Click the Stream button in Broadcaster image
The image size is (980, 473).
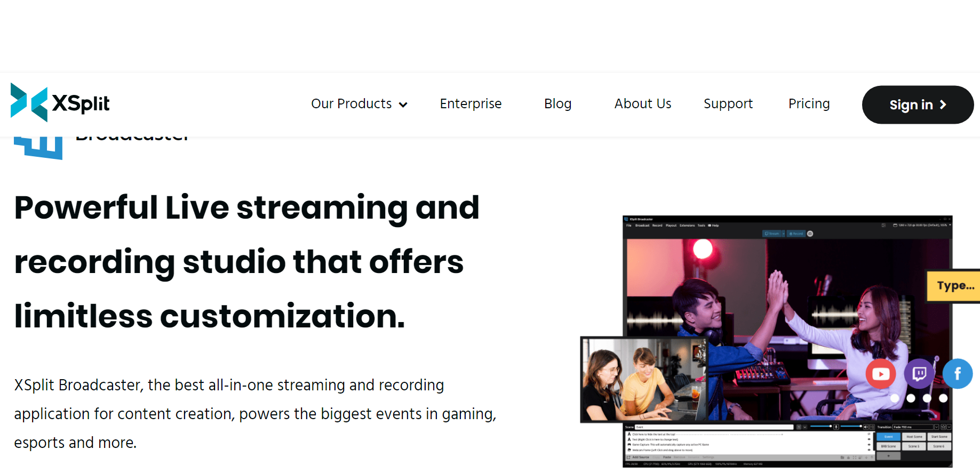pos(772,234)
